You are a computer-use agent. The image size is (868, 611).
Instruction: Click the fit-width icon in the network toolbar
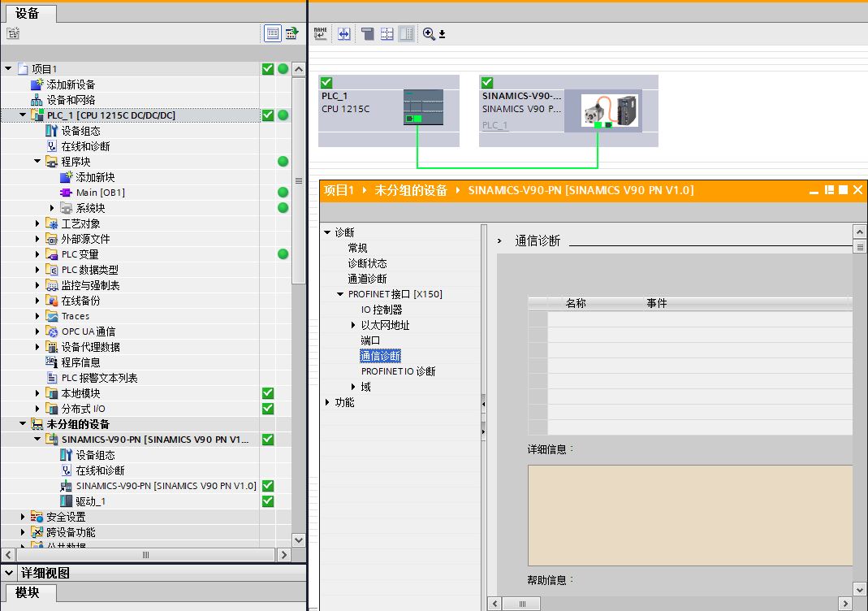tap(343, 34)
